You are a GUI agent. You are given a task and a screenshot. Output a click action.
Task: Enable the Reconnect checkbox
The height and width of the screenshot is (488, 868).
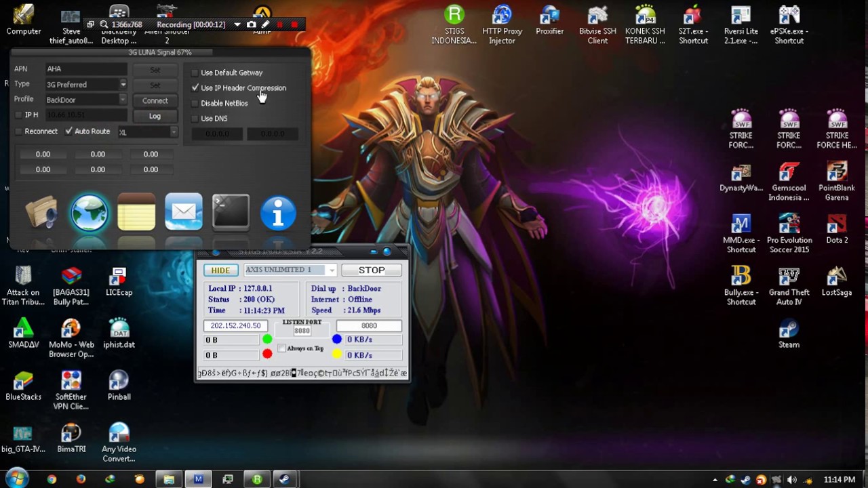coord(19,131)
